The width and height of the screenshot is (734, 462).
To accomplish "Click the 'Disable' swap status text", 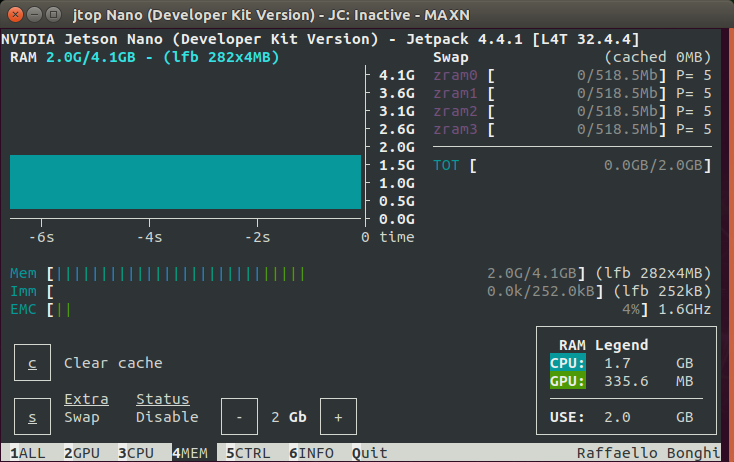I will click(167, 417).
